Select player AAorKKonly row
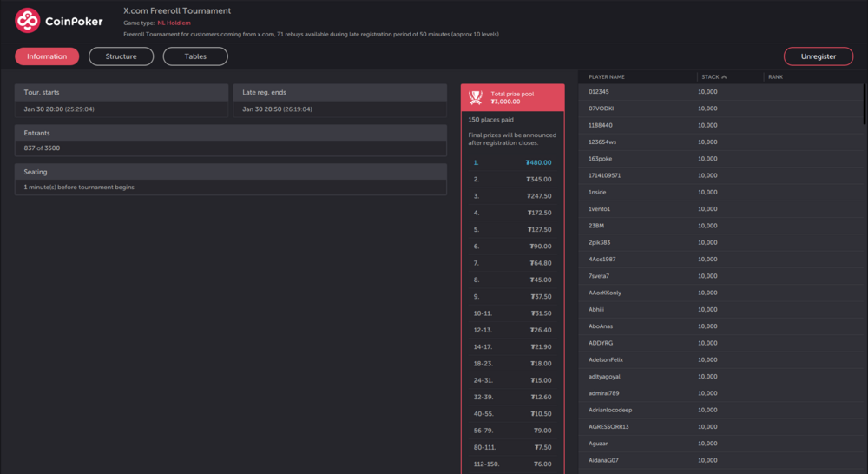This screenshot has height=474, width=868. pyautogui.click(x=605, y=293)
